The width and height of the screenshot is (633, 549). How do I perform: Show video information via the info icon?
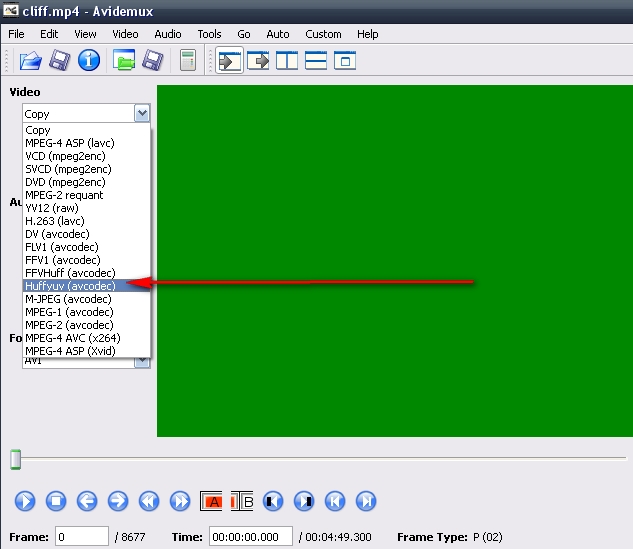click(89, 60)
